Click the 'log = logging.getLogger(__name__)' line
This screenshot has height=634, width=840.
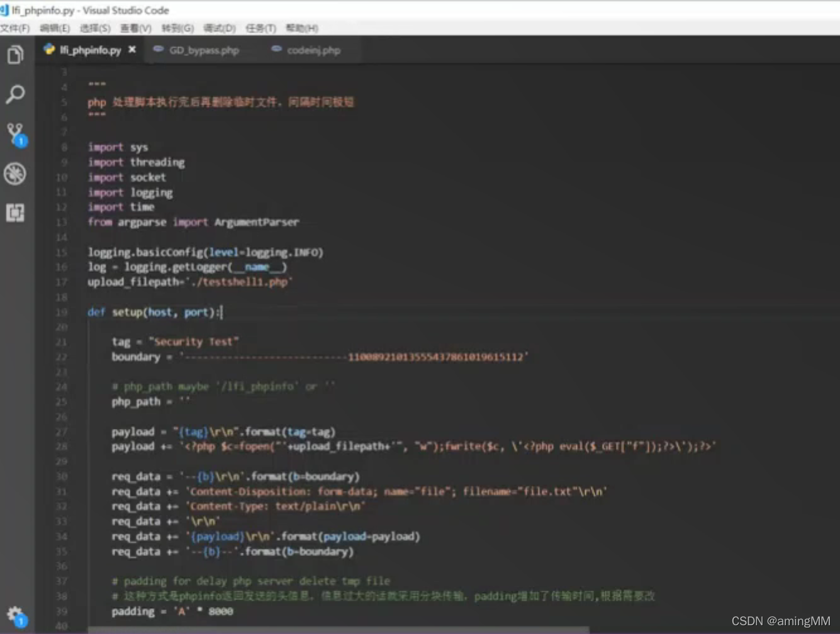click(x=187, y=267)
